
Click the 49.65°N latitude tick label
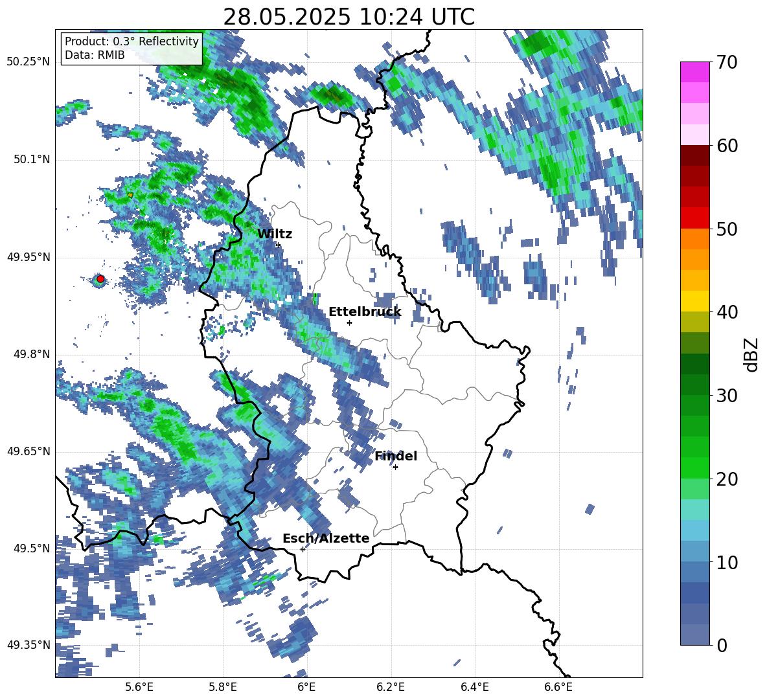[x=29, y=452]
